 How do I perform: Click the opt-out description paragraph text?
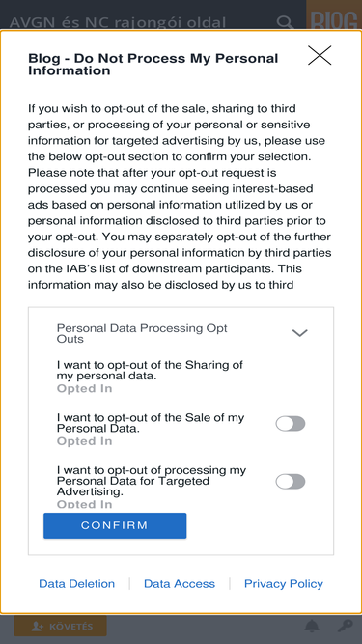coord(180,196)
